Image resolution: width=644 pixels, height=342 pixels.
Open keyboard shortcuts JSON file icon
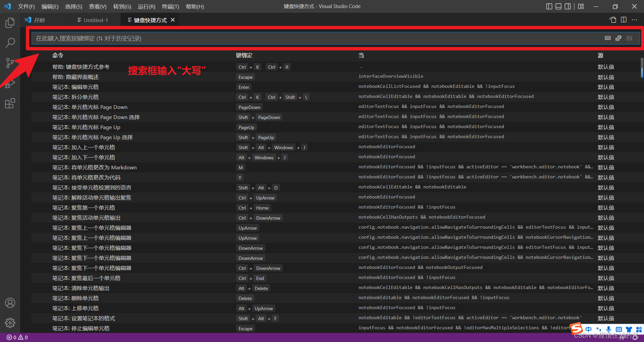coord(613,20)
